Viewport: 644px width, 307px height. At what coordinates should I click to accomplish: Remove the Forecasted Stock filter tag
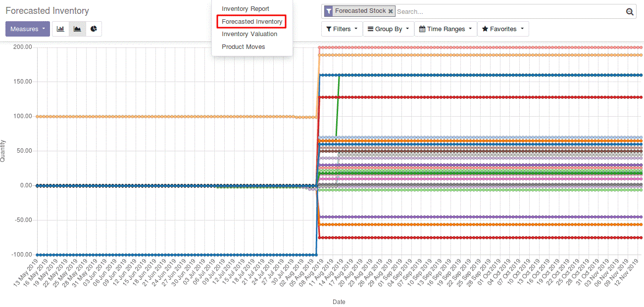[x=391, y=11]
